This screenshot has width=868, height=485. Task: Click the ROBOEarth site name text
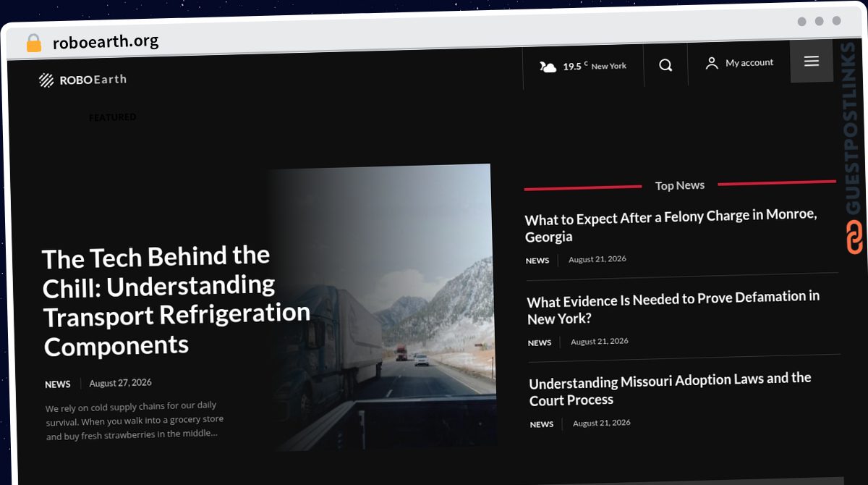pyautogui.click(x=93, y=80)
